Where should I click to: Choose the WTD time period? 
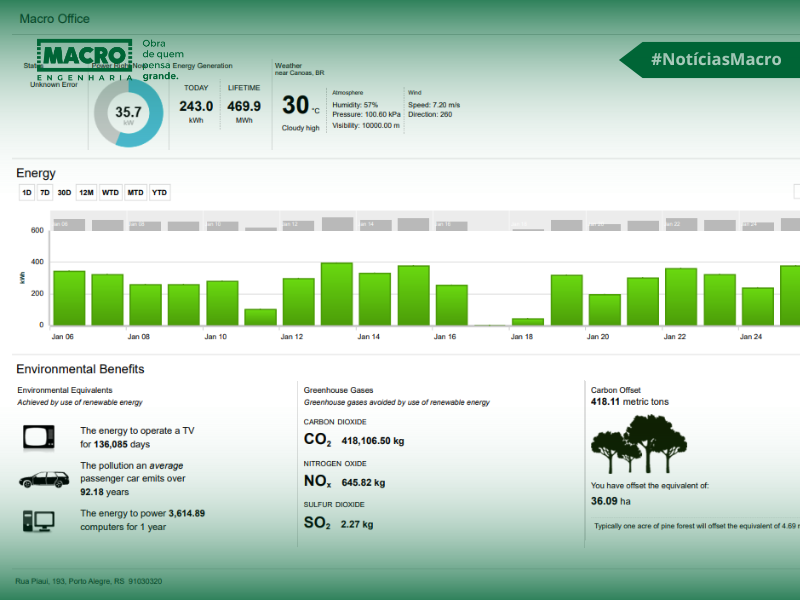coord(110,192)
